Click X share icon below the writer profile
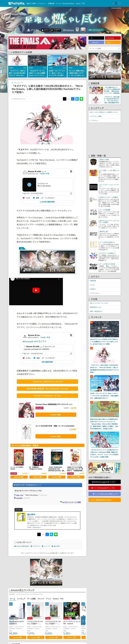The image size is (129, 644). (x=39, y=535)
